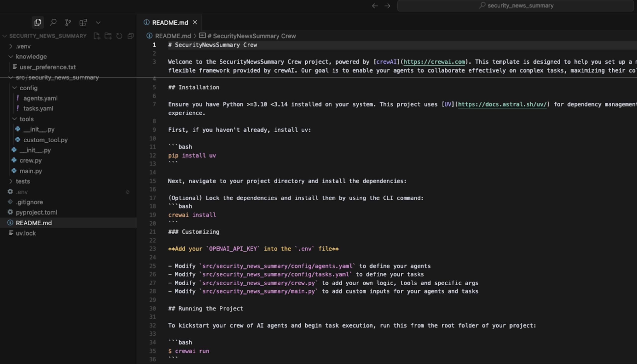Collapse the knowledge folder
The height and width of the screenshot is (364, 637).
point(31,56)
